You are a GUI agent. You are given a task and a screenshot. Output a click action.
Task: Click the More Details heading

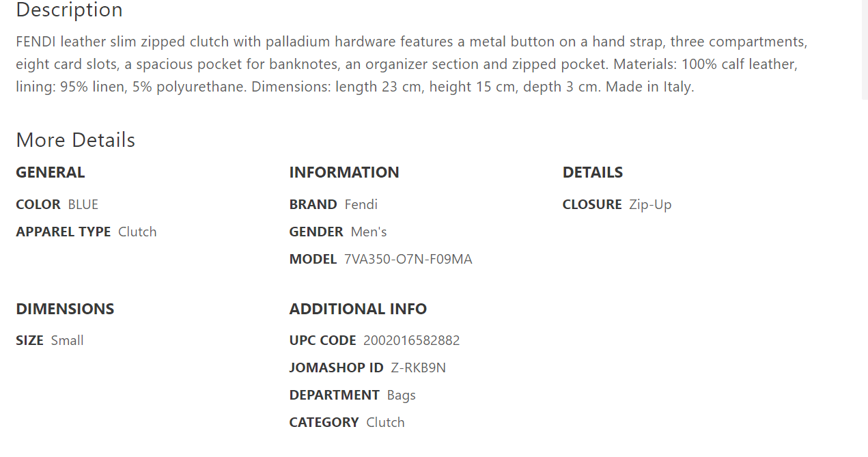pos(75,140)
